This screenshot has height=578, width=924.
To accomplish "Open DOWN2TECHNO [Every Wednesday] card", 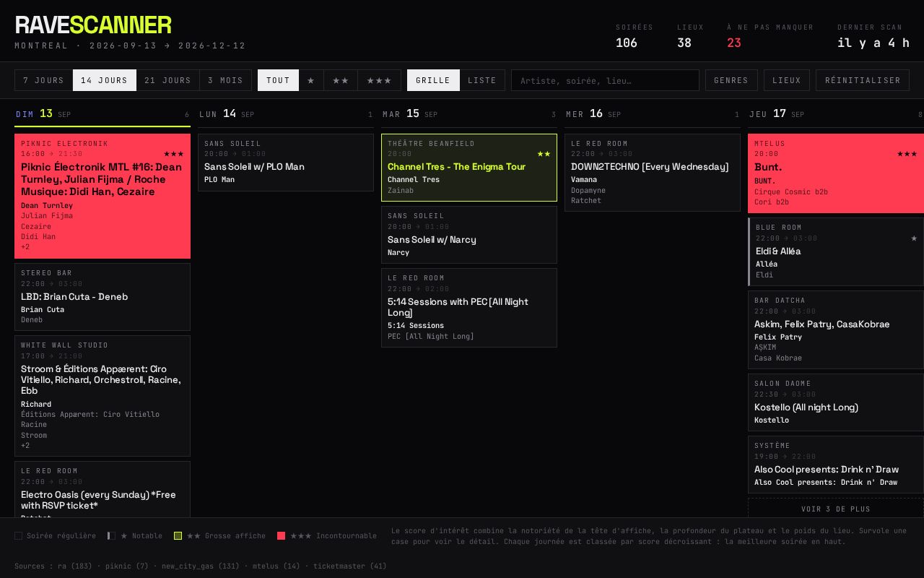I will coord(653,173).
